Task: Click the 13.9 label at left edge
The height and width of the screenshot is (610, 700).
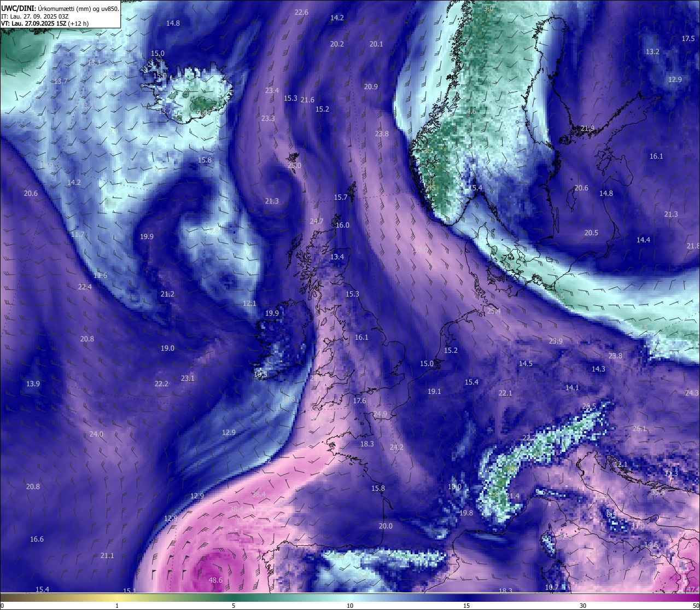Action: point(33,384)
